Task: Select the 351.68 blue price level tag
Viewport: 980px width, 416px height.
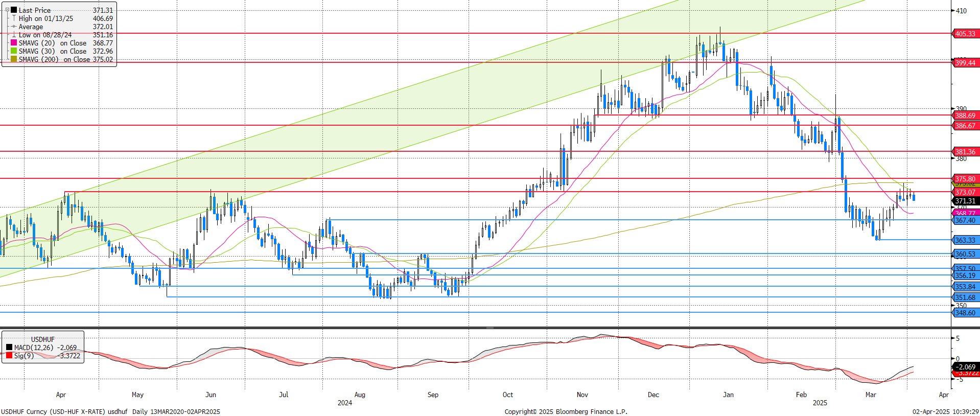Action: tap(965, 297)
